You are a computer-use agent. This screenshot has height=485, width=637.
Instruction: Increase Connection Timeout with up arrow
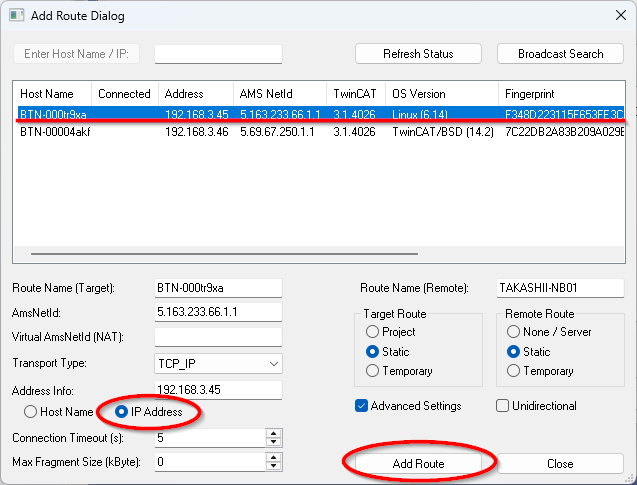pyautogui.click(x=273, y=434)
